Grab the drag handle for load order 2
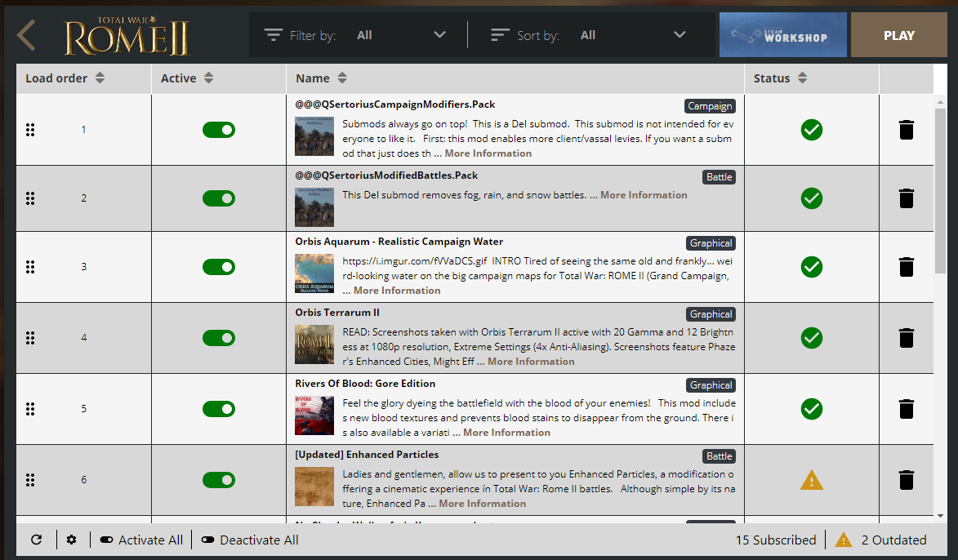 [x=30, y=198]
